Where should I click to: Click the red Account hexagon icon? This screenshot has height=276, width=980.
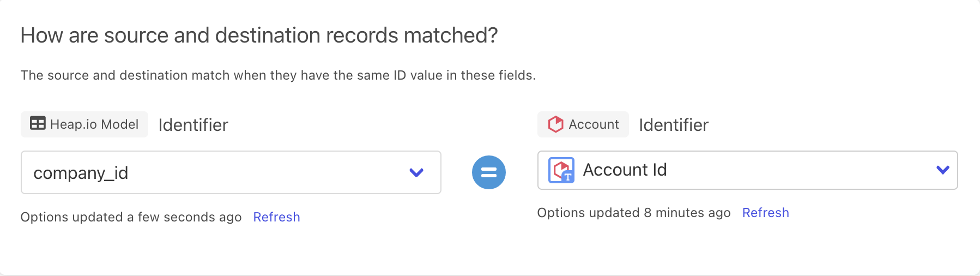(555, 124)
